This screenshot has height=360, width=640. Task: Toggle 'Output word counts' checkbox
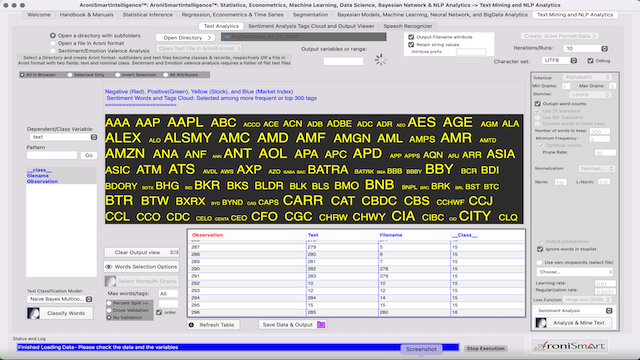538,104
